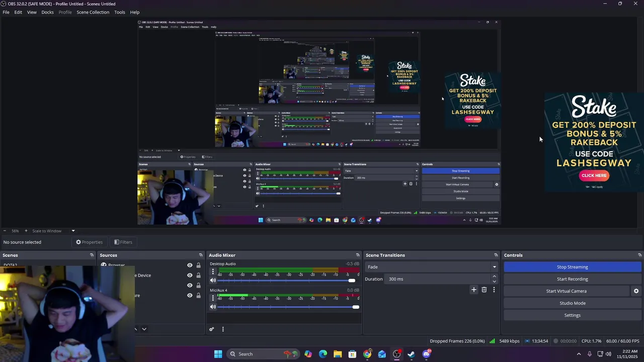The image size is (644, 362).
Task: Open Copilot from the taskbar
Action: pyautogui.click(x=308, y=354)
